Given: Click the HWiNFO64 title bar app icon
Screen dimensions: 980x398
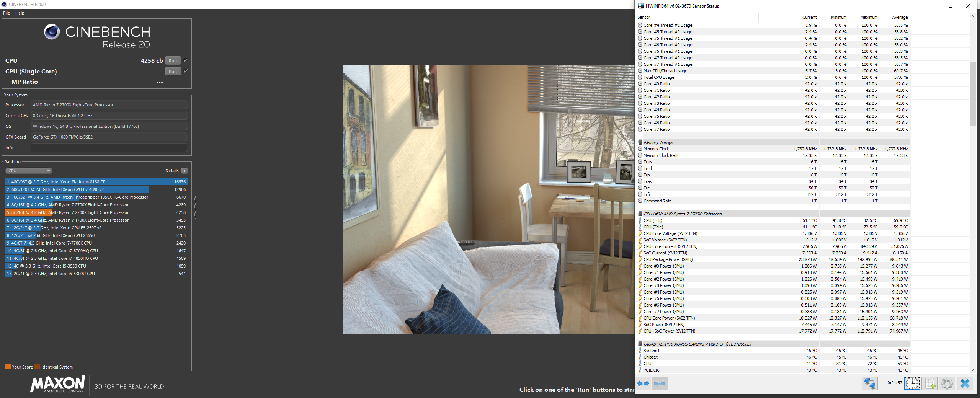Looking at the screenshot, I should 640,6.
